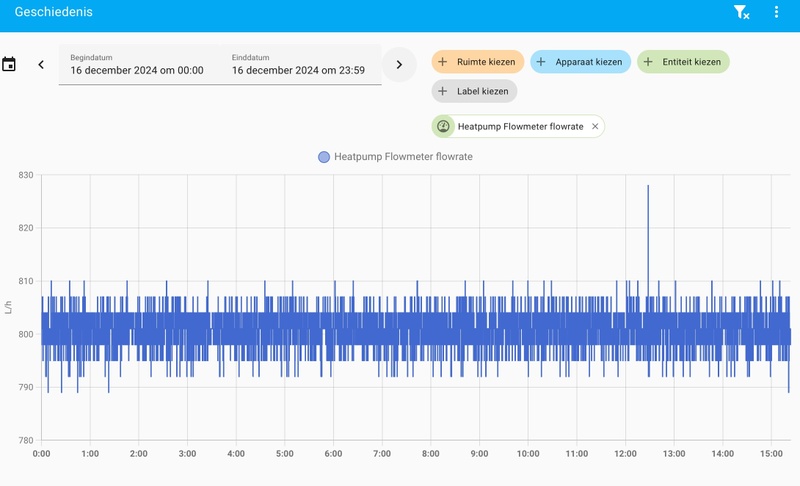Image resolution: width=800 pixels, height=486 pixels.
Task: Click the blue legend color dot
Action: coord(323,157)
